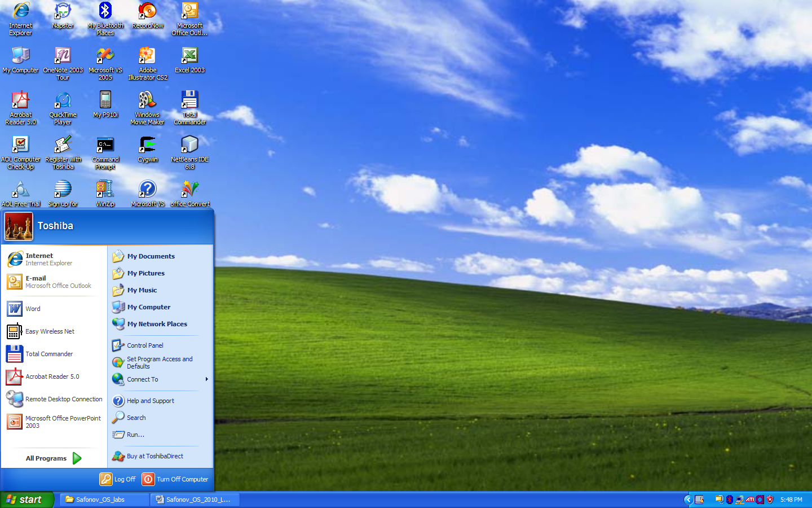Switch to Safonov_OS_2010_L... taskbar document

pyautogui.click(x=195, y=500)
